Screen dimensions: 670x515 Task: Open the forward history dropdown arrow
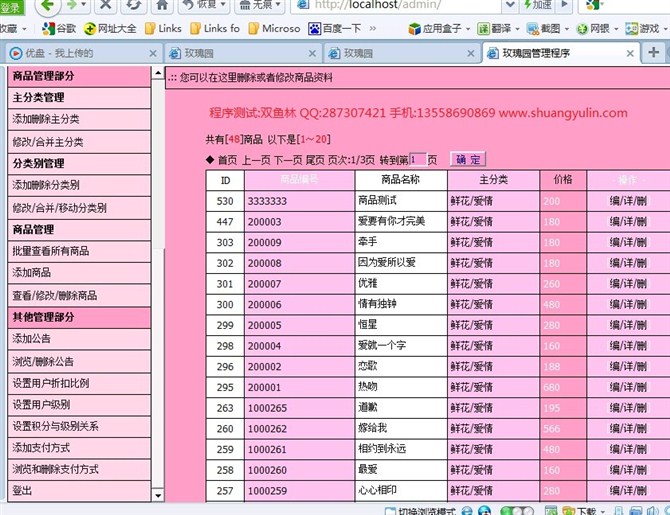tap(84, 5)
